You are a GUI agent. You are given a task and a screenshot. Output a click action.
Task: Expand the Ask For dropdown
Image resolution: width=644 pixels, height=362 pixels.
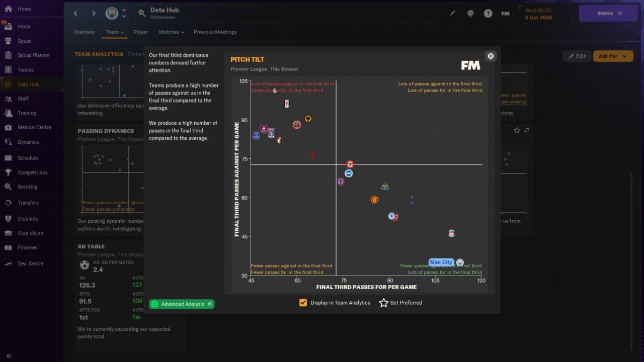[x=613, y=56]
